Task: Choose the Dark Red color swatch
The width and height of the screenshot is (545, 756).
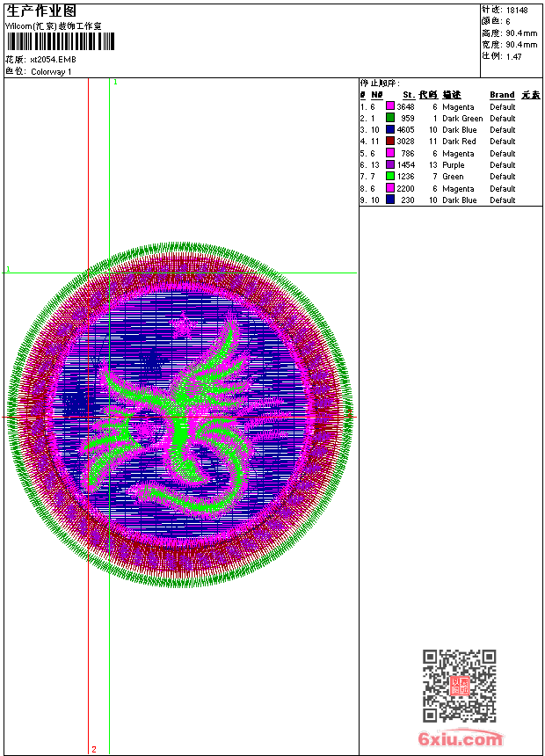Action: [390, 141]
